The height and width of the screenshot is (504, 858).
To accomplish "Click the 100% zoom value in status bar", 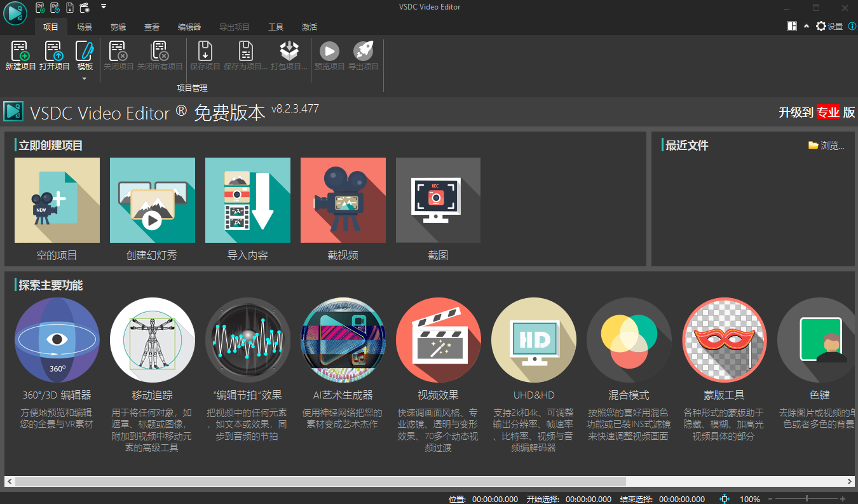I will [x=750, y=500].
